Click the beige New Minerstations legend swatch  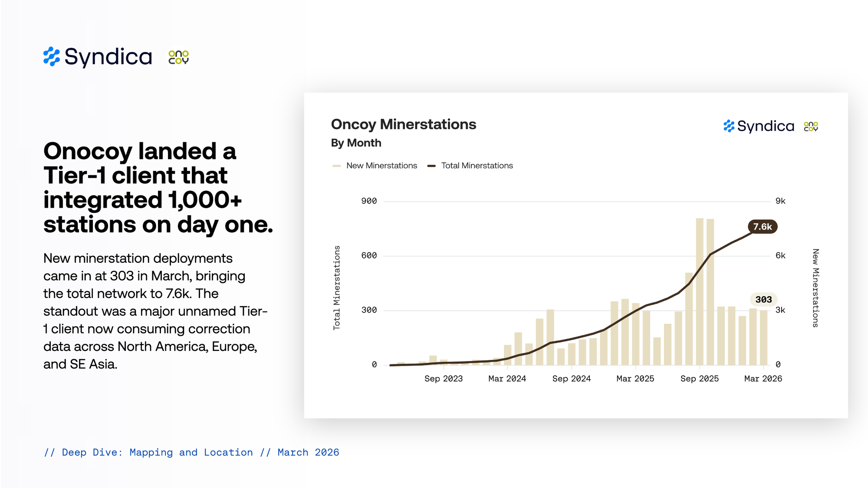click(x=336, y=166)
